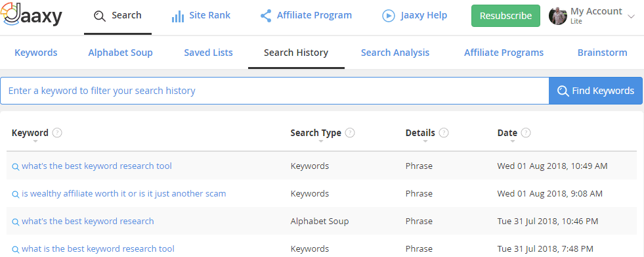
Task: Click date "Tue 31 Jul 2018, 7:48 PM"
Action: (x=545, y=248)
